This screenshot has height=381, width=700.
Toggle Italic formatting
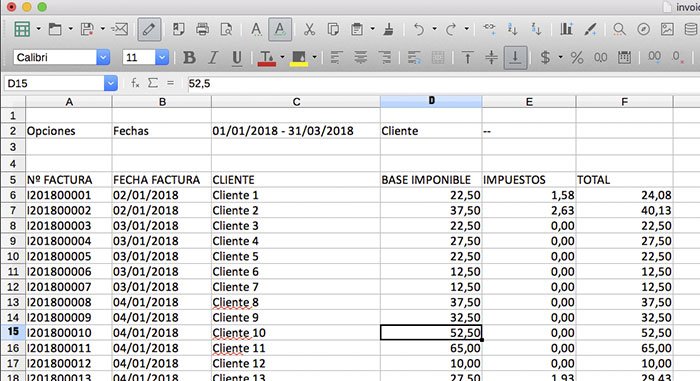pos(213,58)
